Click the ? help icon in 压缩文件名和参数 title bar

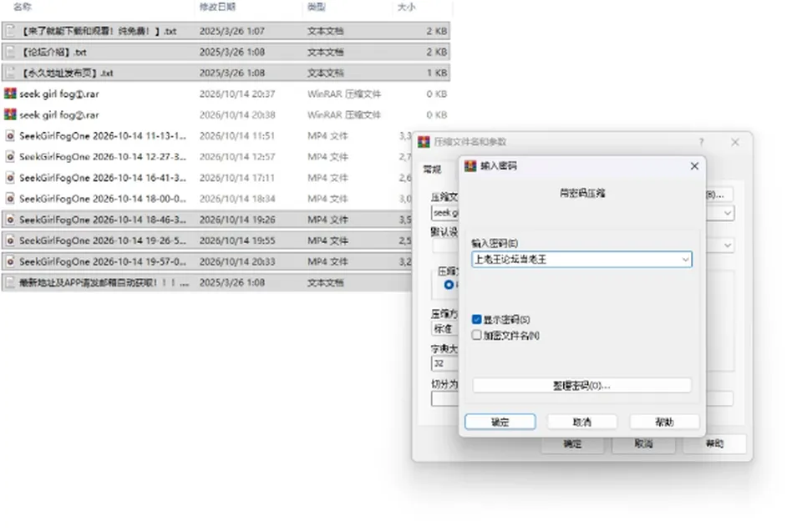[x=701, y=142]
